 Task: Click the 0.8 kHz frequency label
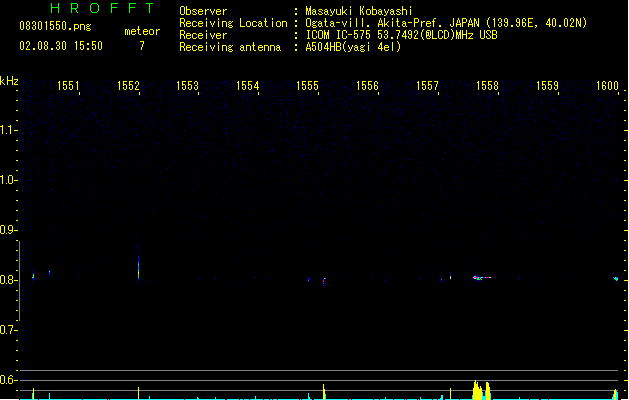click(x=8, y=280)
